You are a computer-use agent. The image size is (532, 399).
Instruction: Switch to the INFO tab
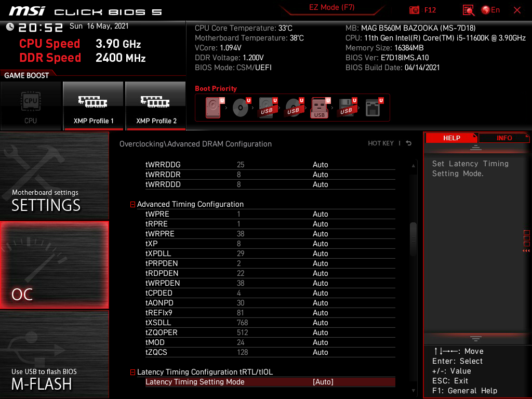(x=504, y=138)
